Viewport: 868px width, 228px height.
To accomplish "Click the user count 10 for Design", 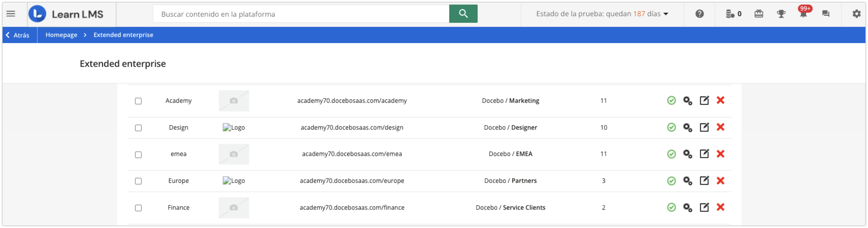I will (604, 127).
